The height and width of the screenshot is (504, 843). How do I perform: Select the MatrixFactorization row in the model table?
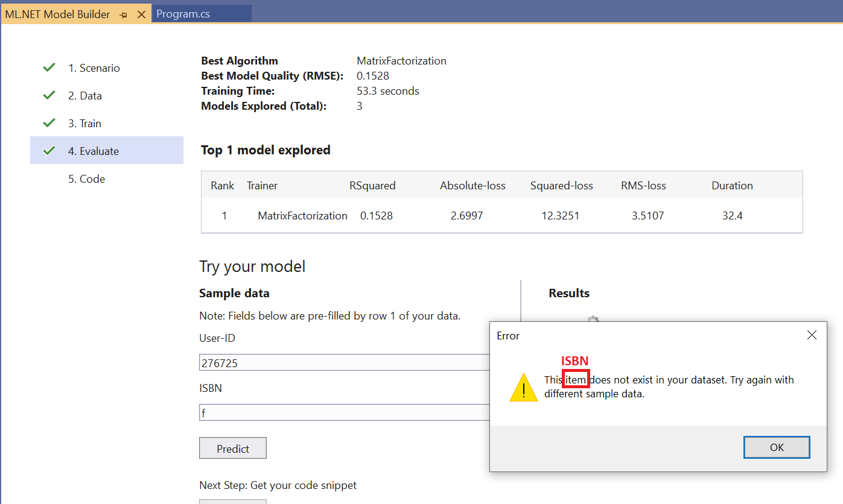point(422,215)
